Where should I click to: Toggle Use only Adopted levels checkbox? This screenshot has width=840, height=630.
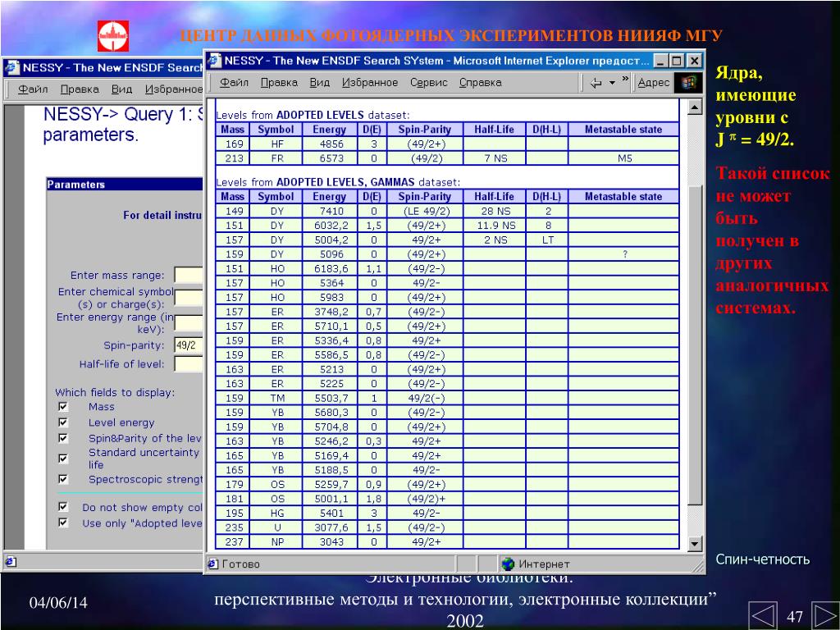pyautogui.click(x=63, y=523)
